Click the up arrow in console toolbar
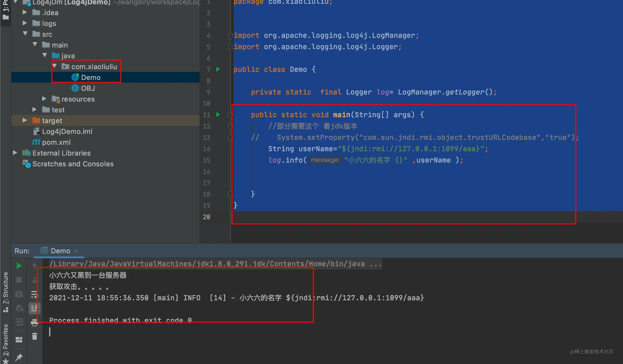The height and width of the screenshot is (364, 623). [x=35, y=266]
